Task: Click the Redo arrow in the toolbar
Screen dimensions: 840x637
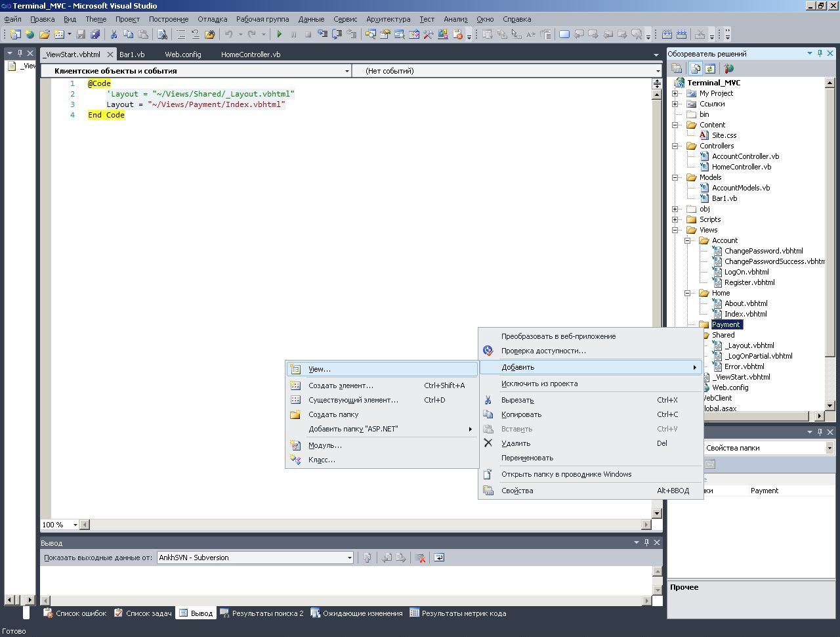Action: (252, 34)
